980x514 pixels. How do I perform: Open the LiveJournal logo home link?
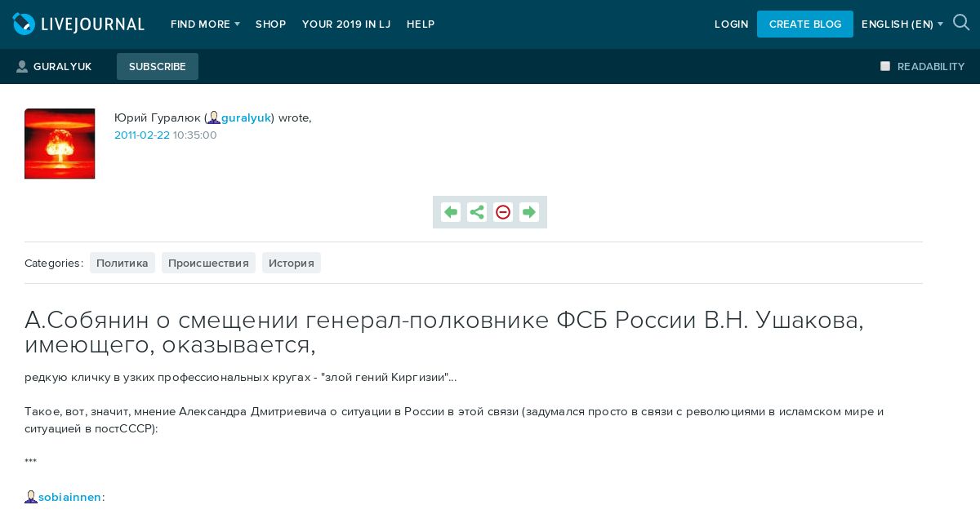pyautogui.click(x=78, y=24)
